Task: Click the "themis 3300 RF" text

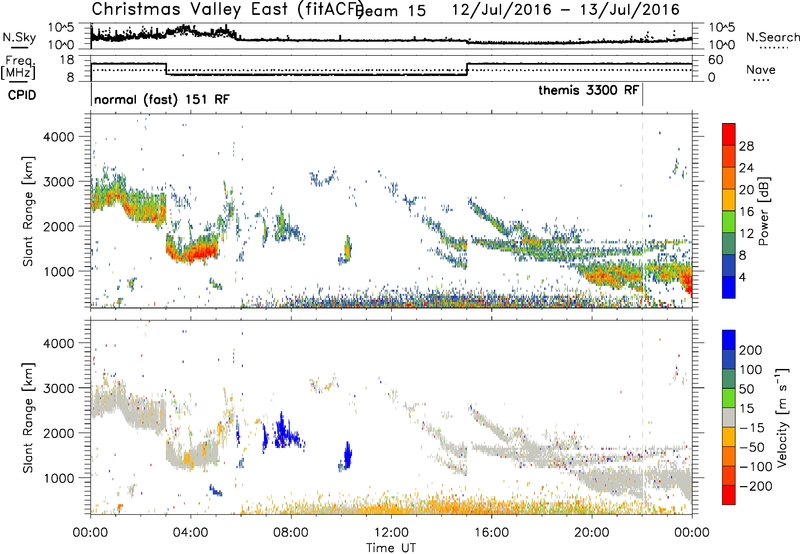Action: [x=588, y=90]
